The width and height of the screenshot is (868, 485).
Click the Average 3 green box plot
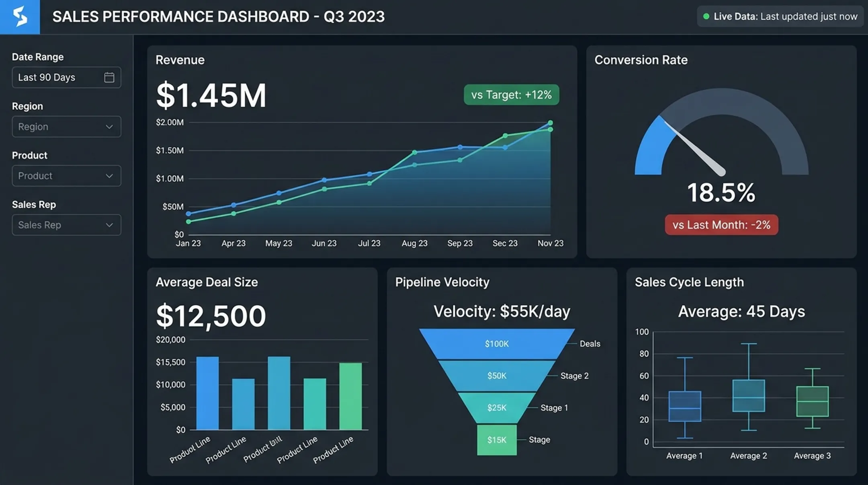click(813, 401)
